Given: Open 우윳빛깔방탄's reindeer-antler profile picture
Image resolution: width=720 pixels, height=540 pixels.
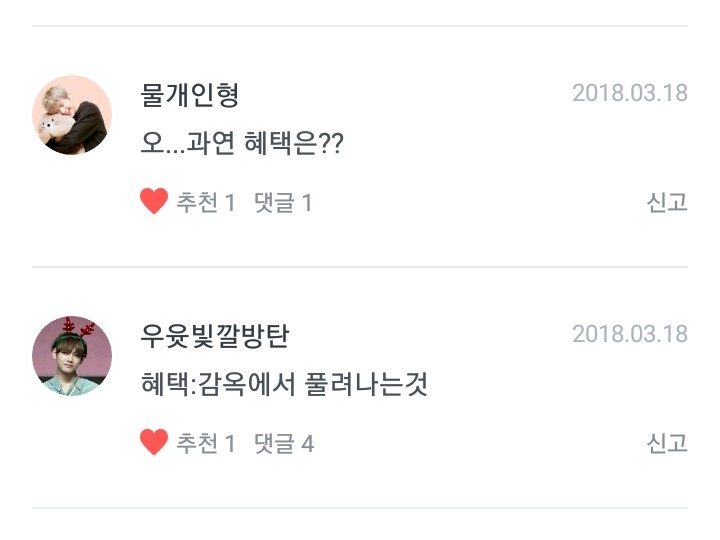Looking at the screenshot, I should (72, 356).
